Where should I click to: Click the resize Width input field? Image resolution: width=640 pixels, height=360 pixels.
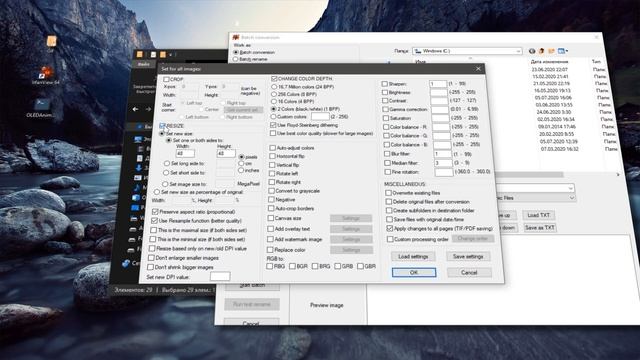(x=185, y=153)
